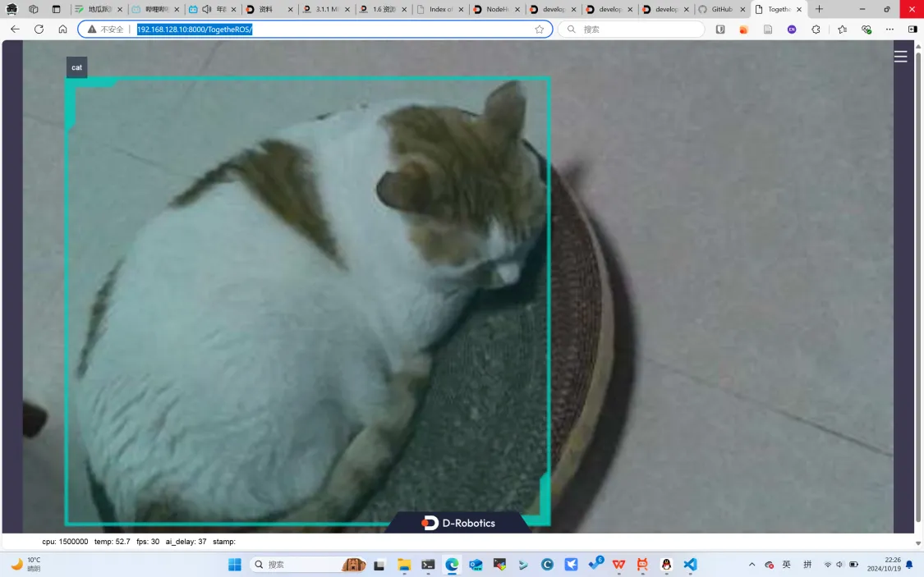Click the page vertical scrollbar
This screenshot has width=924, height=577.
[x=917, y=286]
